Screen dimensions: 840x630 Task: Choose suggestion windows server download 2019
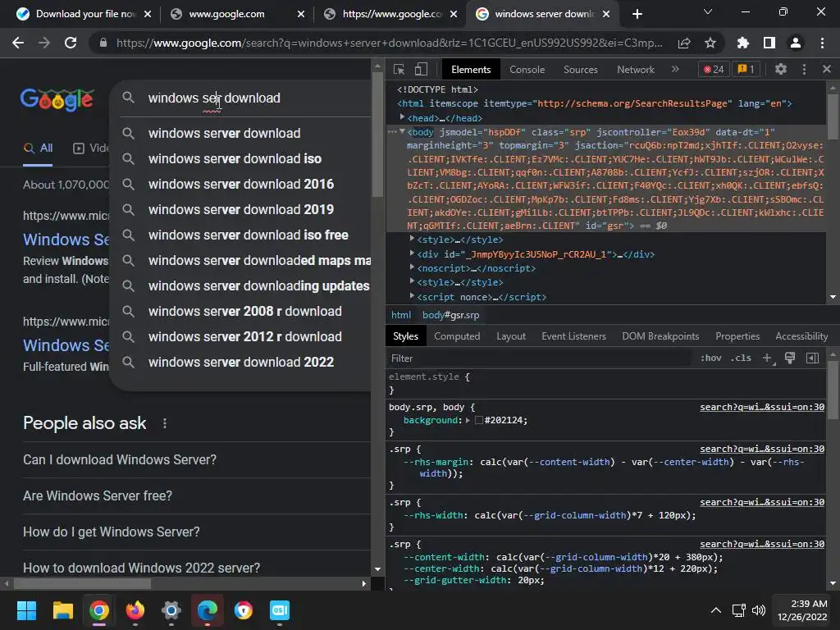[240, 209]
